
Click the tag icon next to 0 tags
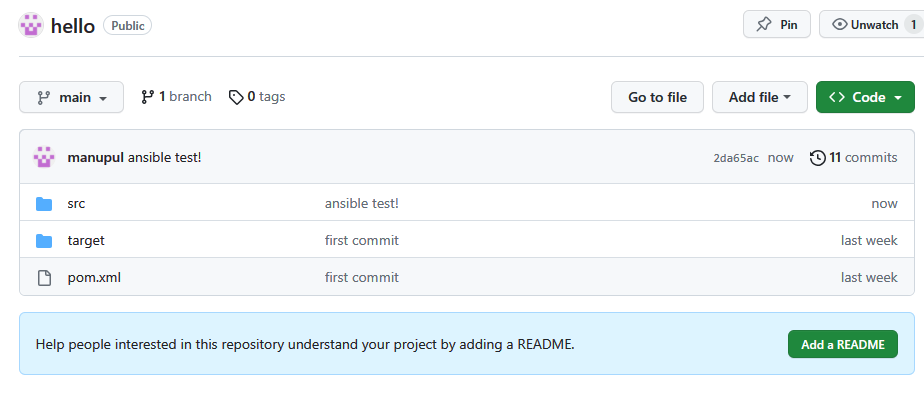tap(236, 97)
